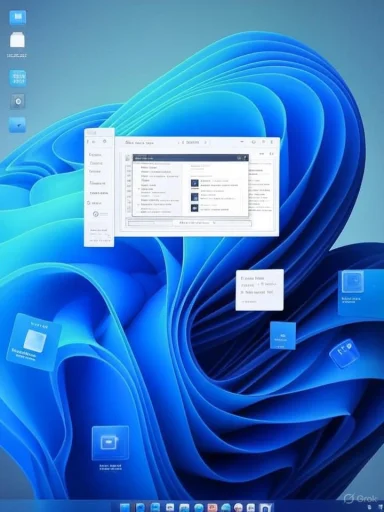384x512 pixels.
Task: Select the top dark-blue square item in dialog
Action: click(195, 183)
